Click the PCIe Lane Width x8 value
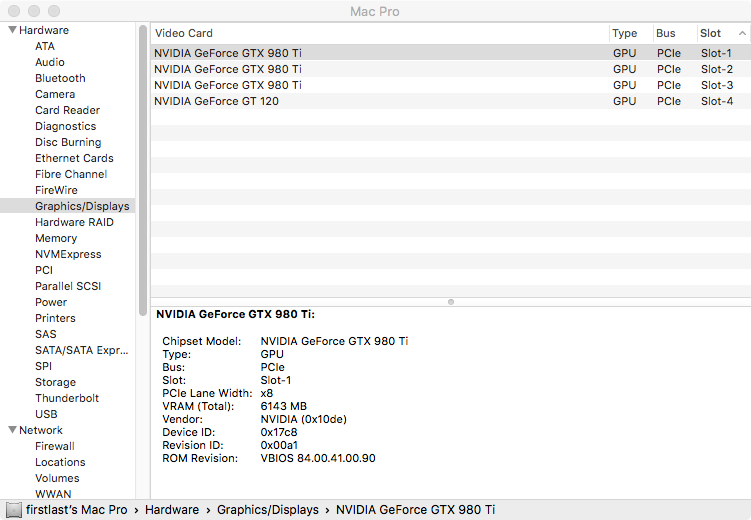This screenshot has width=751, height=520. tap(267, 393)
